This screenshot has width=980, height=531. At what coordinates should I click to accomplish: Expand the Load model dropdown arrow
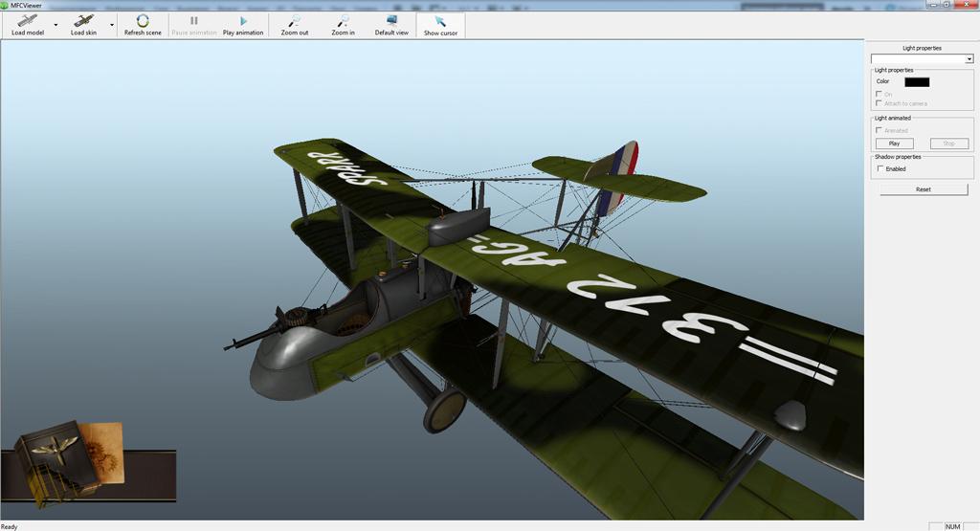tap(56, 25)
